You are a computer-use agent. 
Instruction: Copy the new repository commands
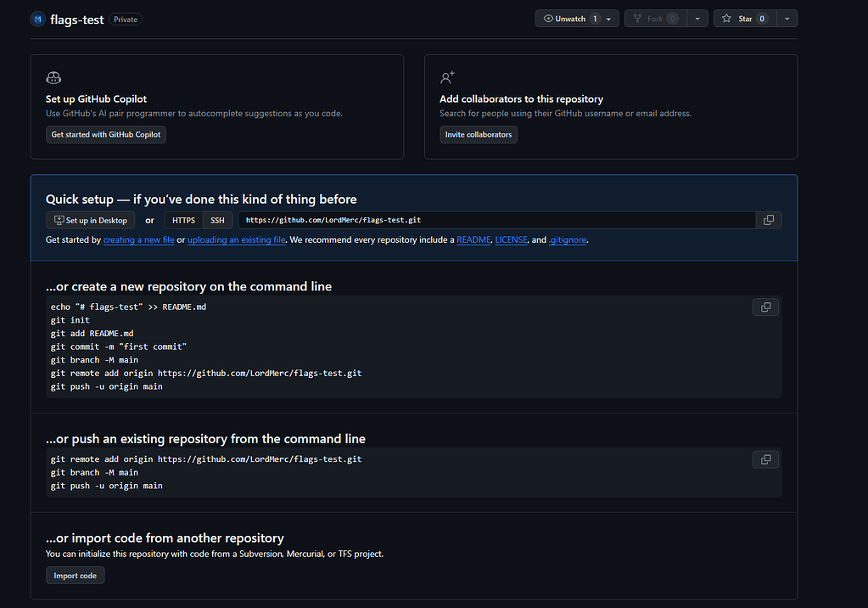tap(765, 307)
